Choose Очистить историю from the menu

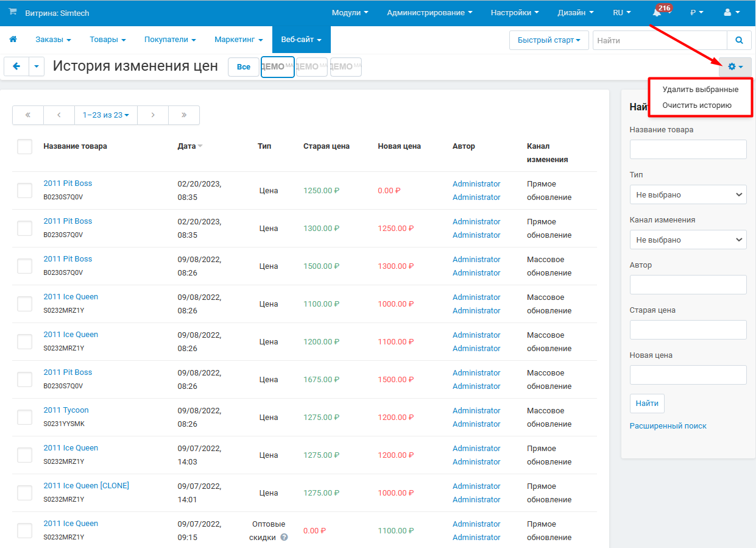(697, 105)
